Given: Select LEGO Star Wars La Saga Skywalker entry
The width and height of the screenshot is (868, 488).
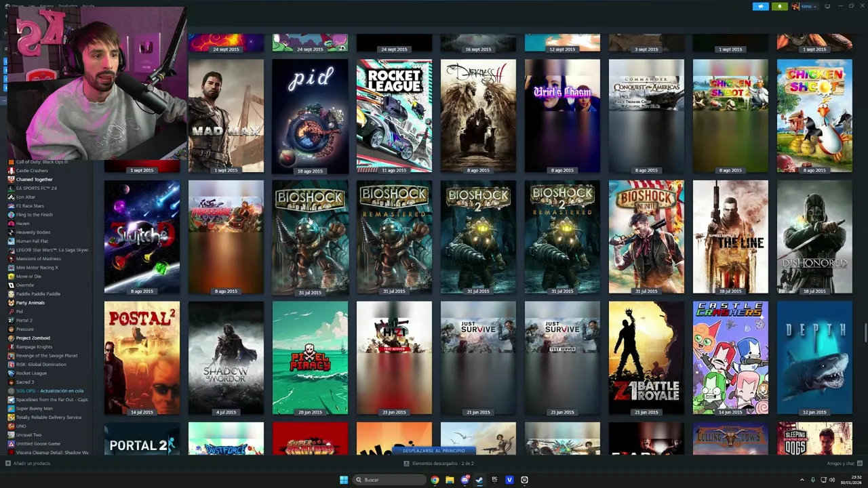Looking at the screenshot, I should 52,250.
